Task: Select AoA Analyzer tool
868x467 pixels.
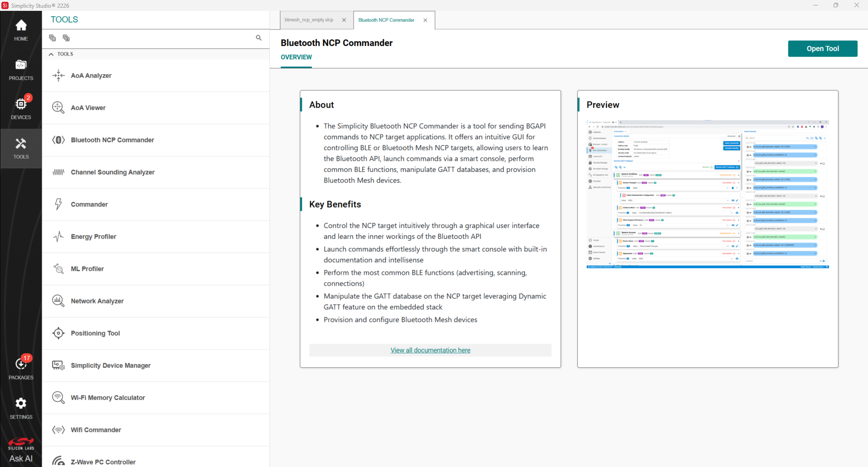Action: pyautogui.click(x=156, y=76)
